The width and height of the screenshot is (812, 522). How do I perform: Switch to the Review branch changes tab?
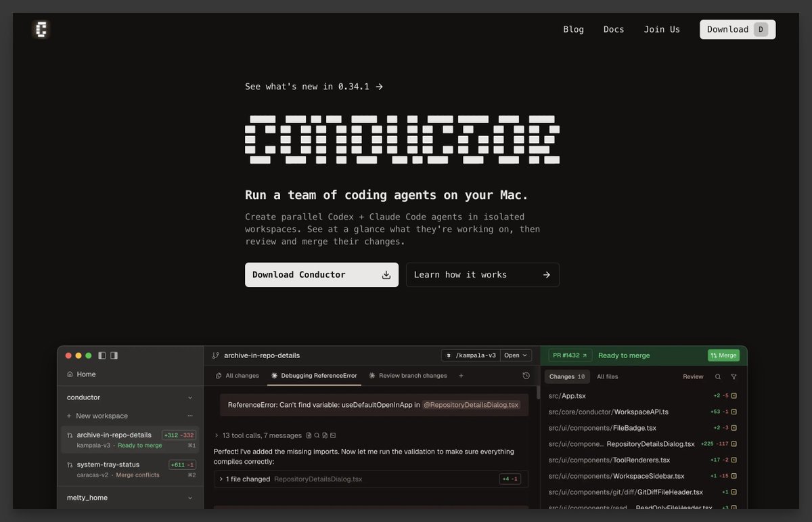408,376
